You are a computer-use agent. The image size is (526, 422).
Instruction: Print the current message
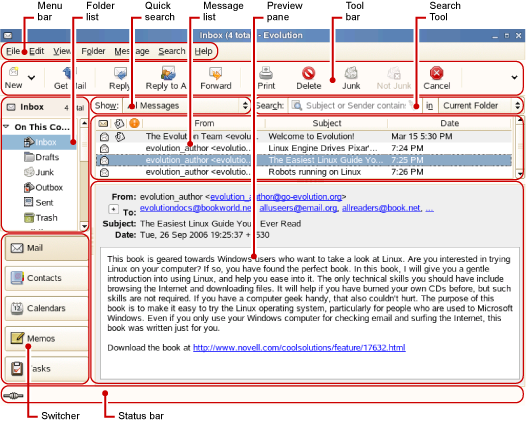[266, 78]
